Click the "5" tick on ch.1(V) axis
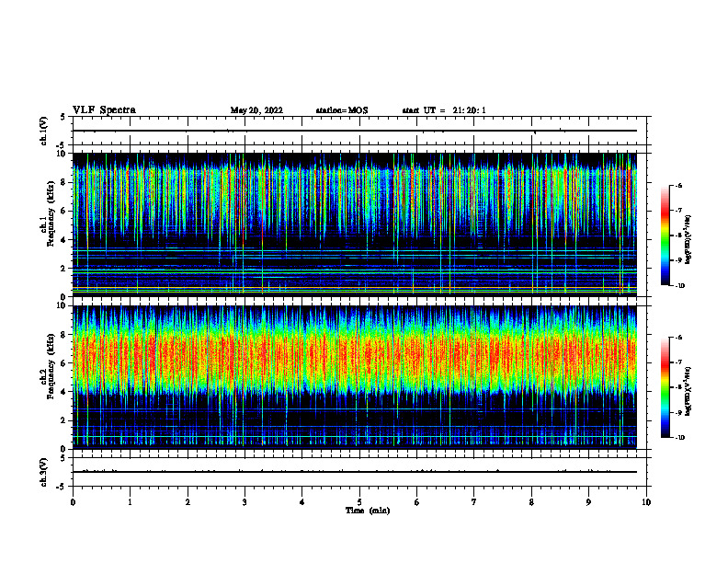The height and width of the screenshot is (563, 728). pyautogui.click(x=63, y=118)
